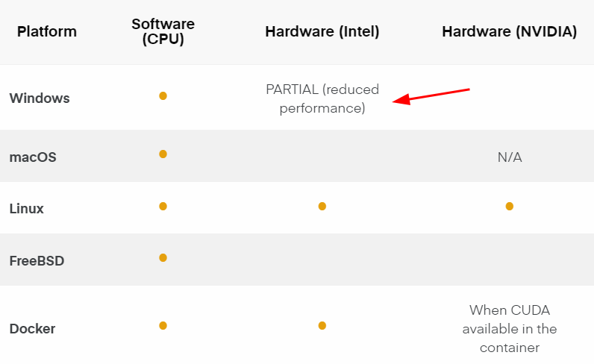Click the FreeBSD Software CPU support dot
This screenshot has width=594, height=364.
pos(163,258)
